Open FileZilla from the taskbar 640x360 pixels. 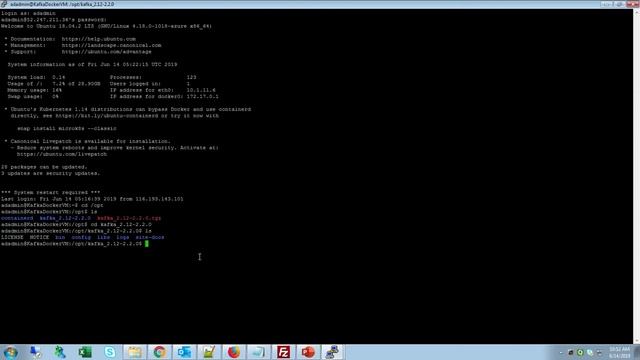[x=283, y=352]
